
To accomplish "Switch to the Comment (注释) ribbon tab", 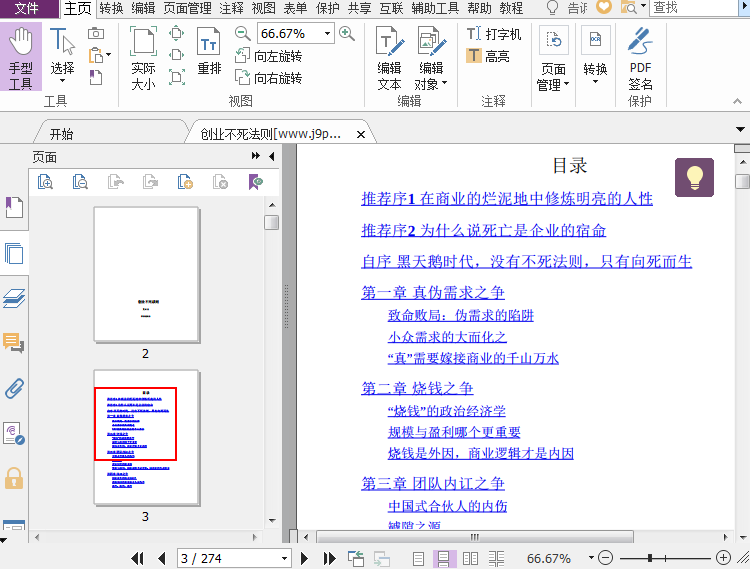I will coord(232,8).
